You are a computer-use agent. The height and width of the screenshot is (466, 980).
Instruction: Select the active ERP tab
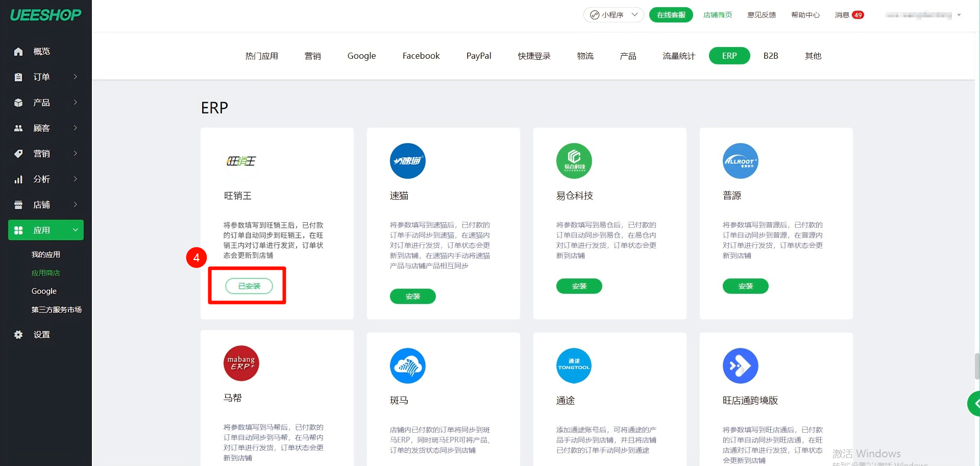(x=729, y=56)
